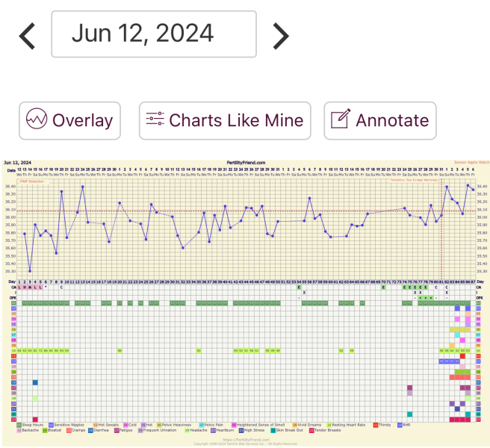
Task: Click the Annotate pencil icon
Action: tap(341, 120)
